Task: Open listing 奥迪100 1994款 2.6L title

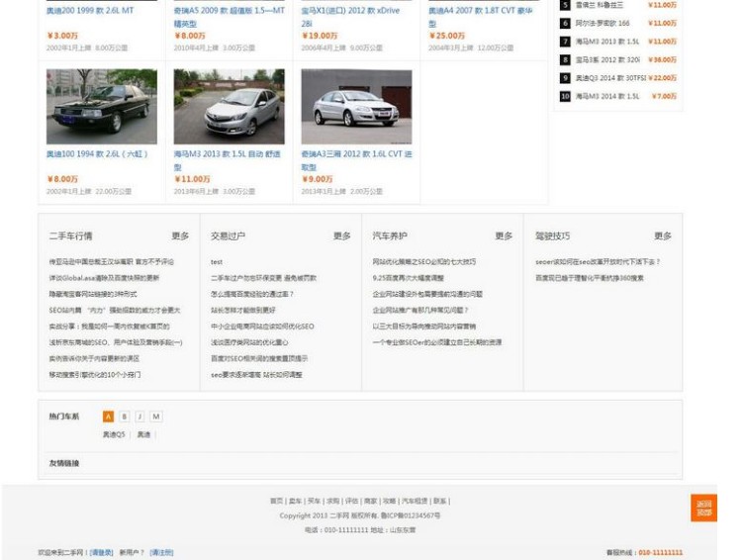Action: [x=98, y=153]
